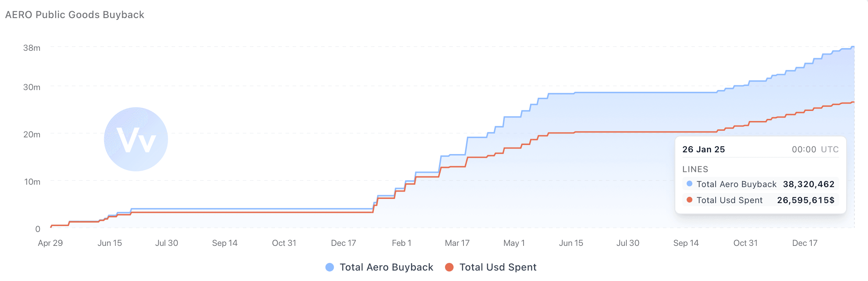Viewport: 868px width, 281px height.
Task: Click the first Jun 15 x-axis label
Action: (110, 243)
